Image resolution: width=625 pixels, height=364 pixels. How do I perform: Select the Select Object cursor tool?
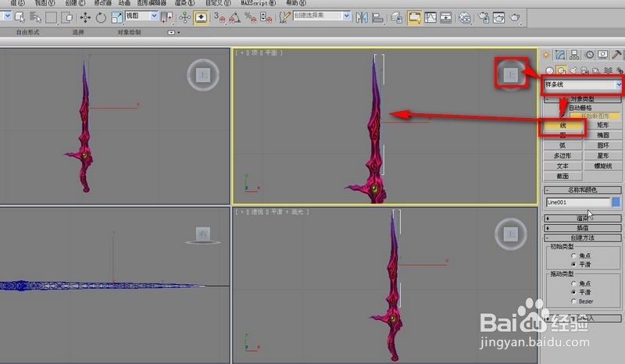pyautogui.click(x=20, y=17)
